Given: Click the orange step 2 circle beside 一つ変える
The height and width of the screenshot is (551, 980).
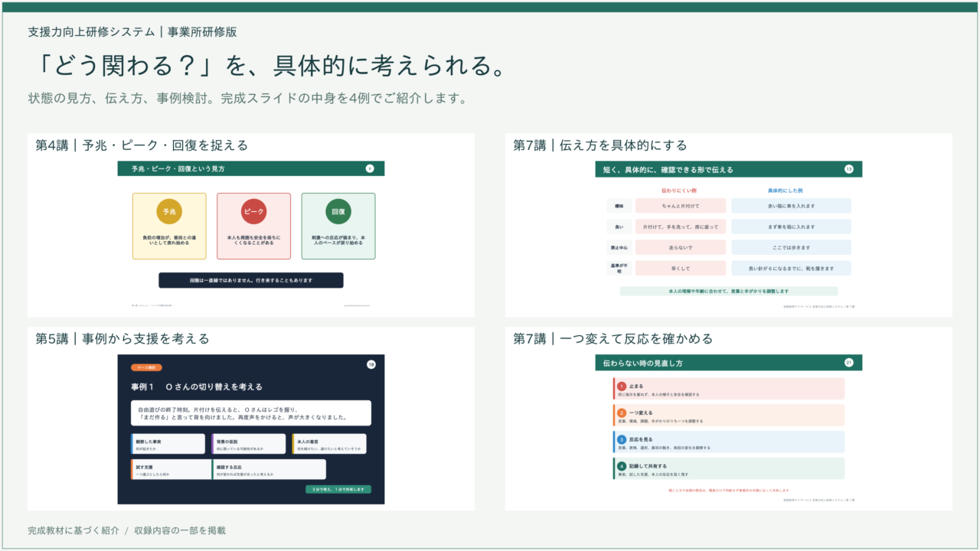Looking at the screenshot, I should tap(622, 413).
